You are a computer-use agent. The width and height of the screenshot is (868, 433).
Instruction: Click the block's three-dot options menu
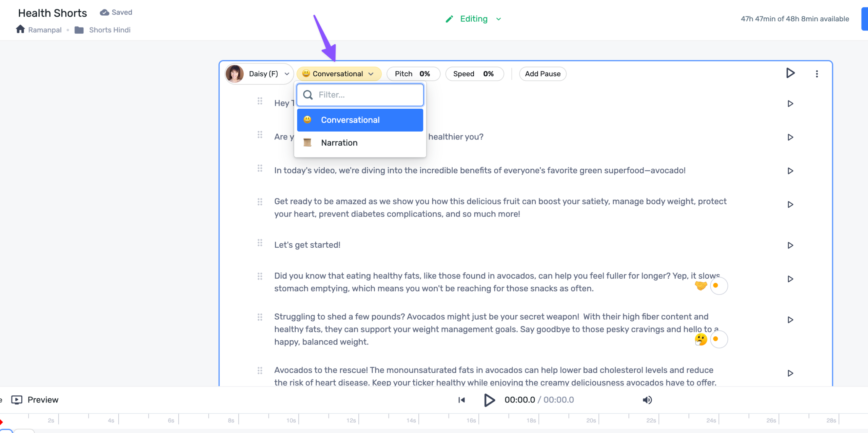click(x=816, y=74)
